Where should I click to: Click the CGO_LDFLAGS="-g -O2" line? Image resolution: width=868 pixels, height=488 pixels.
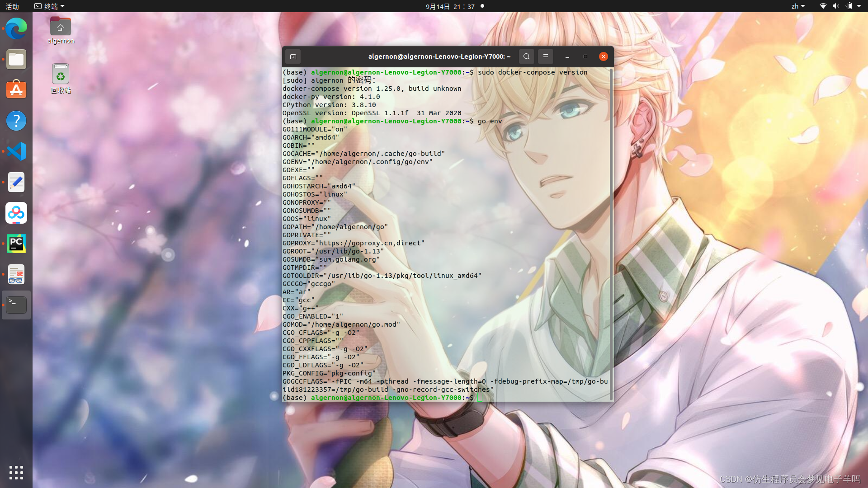coord(323,365)
